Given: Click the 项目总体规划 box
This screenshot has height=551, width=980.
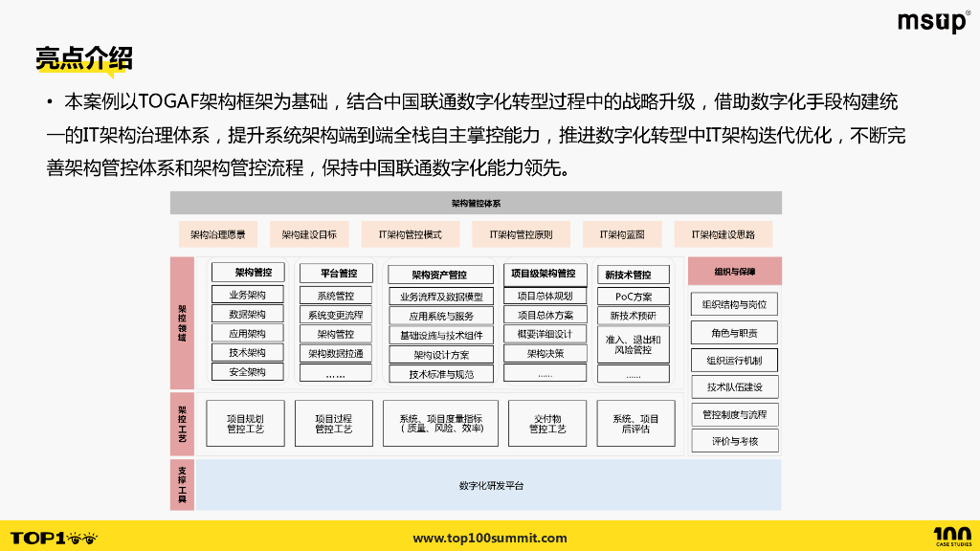Looking at the screenshot, I should [x=545, y=296].
